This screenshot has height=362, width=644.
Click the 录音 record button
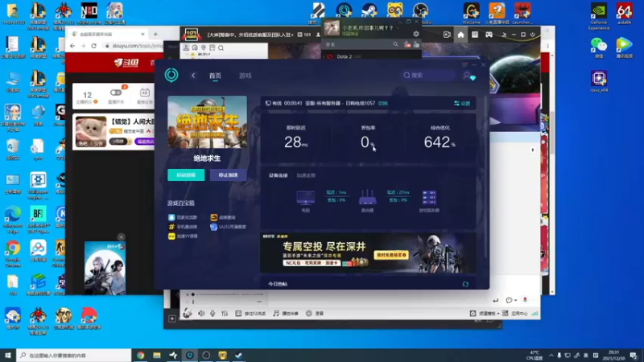click(315, 313)
